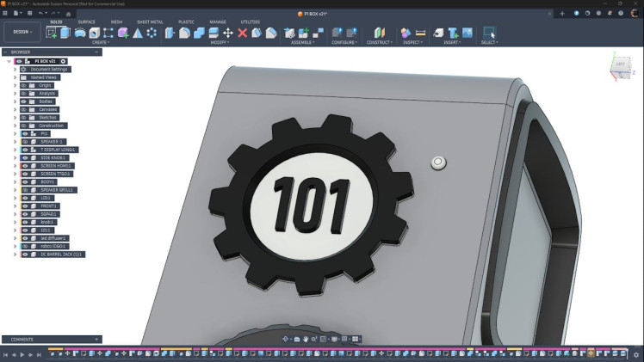Click the Save icon in title toolbar

click(x=29, y=13)
